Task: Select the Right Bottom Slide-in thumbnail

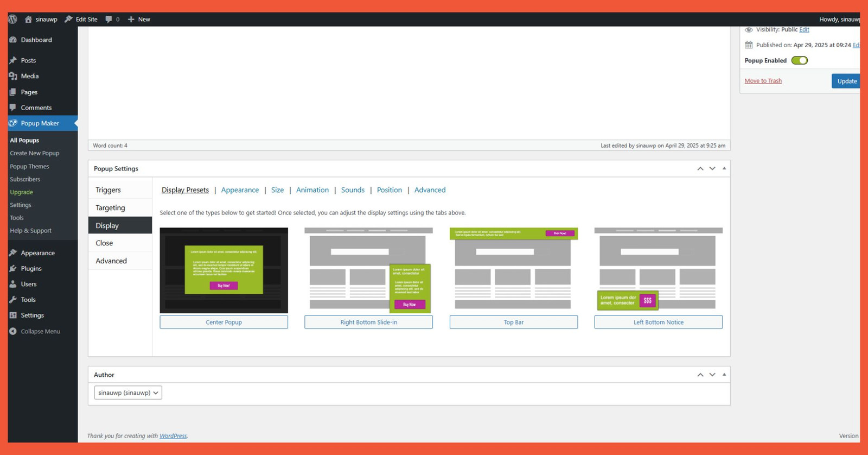Action: (x=368, y=270)
